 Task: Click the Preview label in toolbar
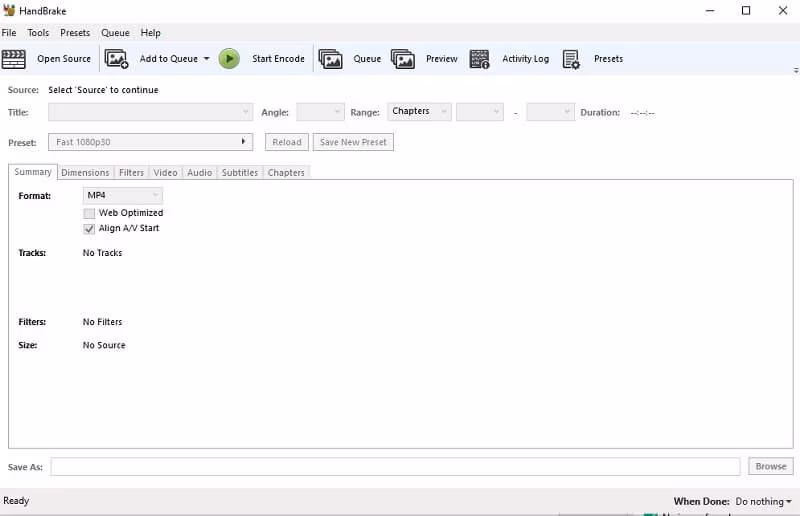coord(441,59)
